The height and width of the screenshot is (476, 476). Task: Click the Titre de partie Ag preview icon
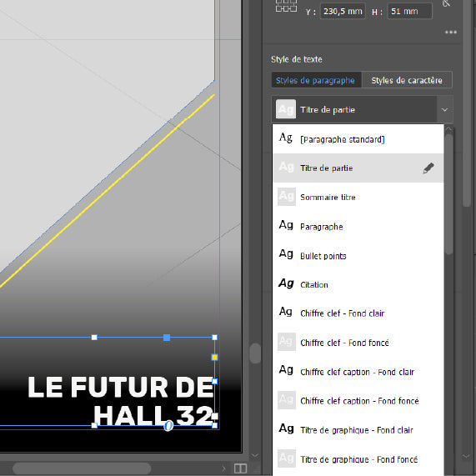click(286, 109)
